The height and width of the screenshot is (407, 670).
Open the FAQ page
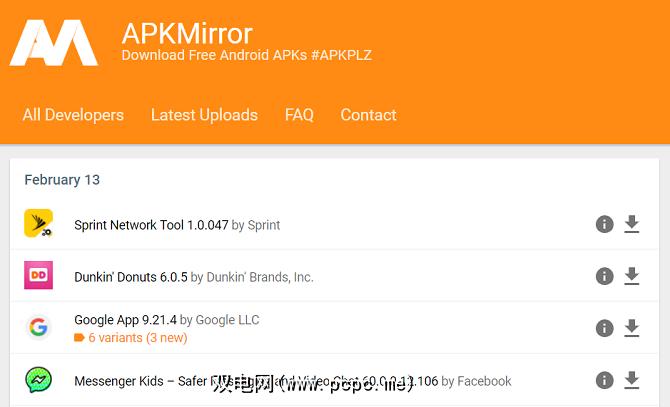tap(299, 115)
